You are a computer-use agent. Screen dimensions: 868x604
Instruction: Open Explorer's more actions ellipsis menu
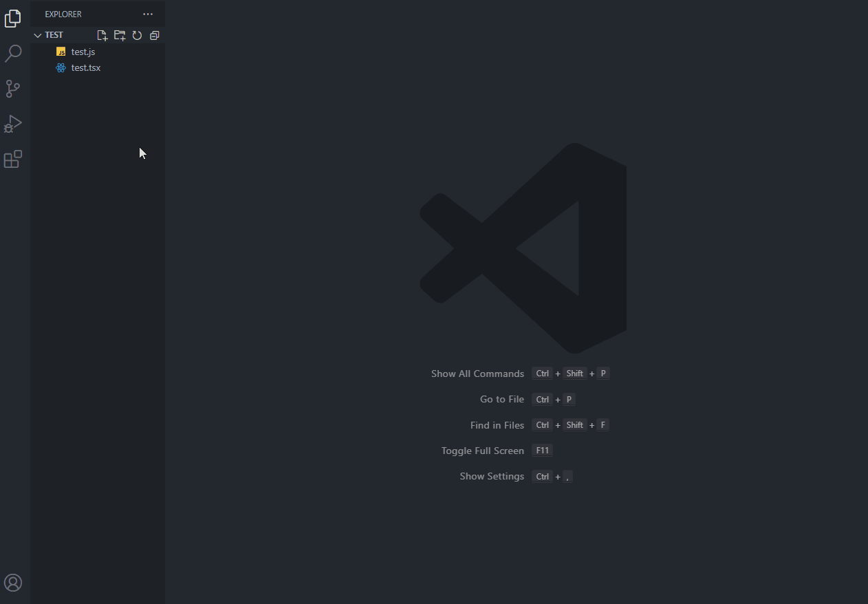pyautogui.click(x=148, y=14)
